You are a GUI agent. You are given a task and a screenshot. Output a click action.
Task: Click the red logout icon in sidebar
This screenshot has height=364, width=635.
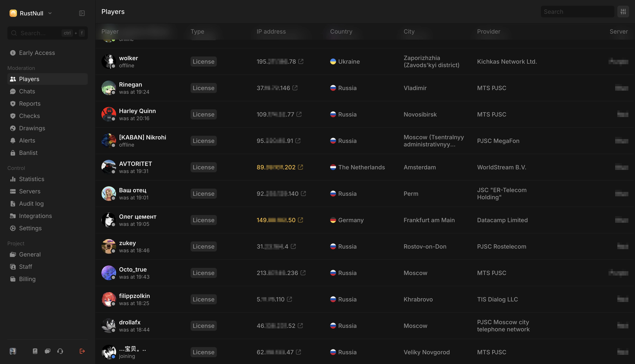point(82,351)
